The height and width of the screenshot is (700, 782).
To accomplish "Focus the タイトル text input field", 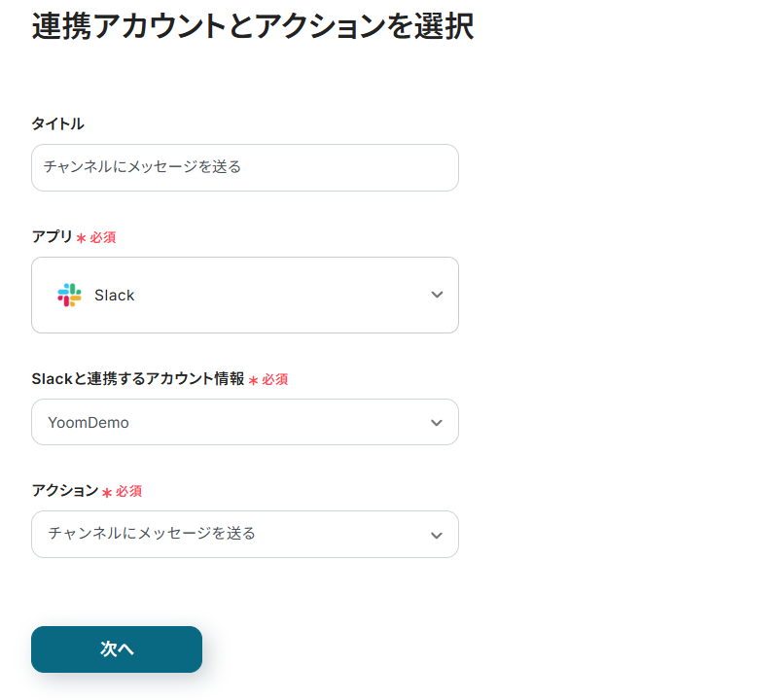I will coord(244,167).
